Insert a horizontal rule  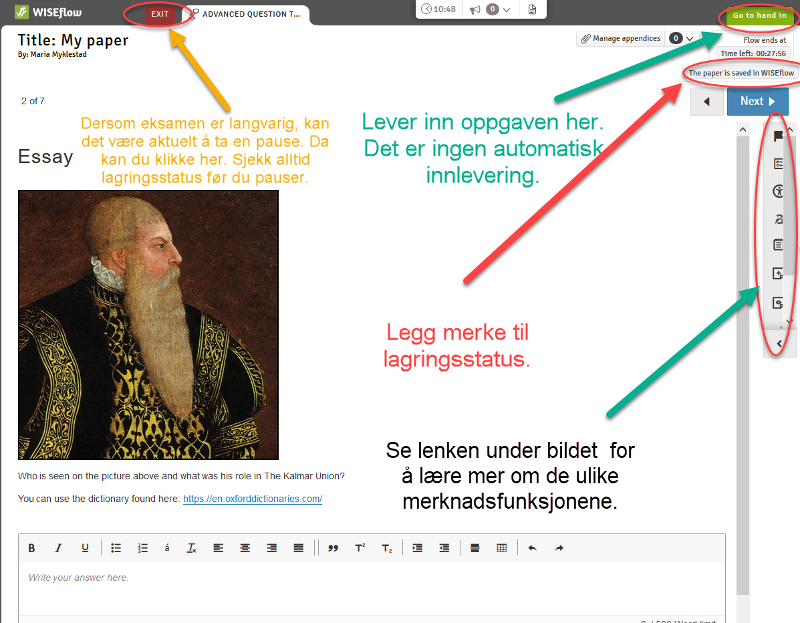coord(474,548)
